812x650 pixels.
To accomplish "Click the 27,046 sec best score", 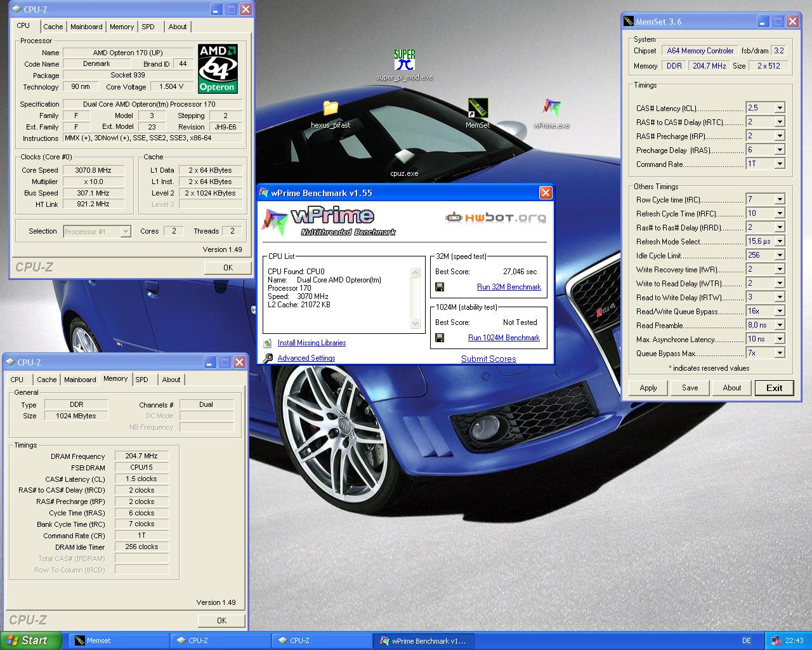I will (x=520, y=272).
